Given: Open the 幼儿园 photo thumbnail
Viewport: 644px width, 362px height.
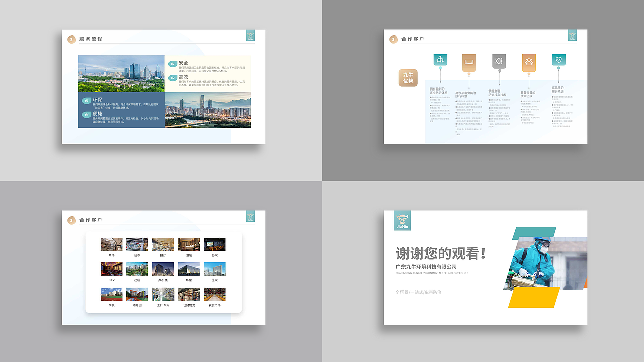Looking at the screenshot, I should 137,294.
